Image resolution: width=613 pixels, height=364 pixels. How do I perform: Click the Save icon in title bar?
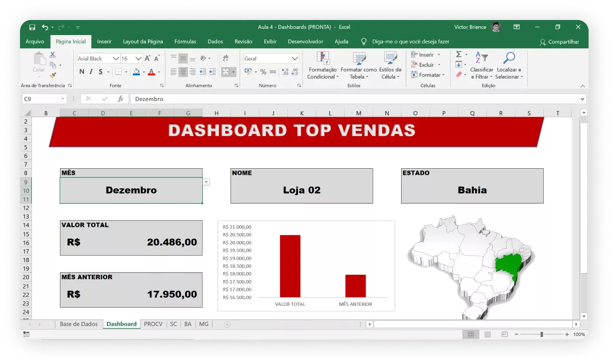tap(32, 27)
